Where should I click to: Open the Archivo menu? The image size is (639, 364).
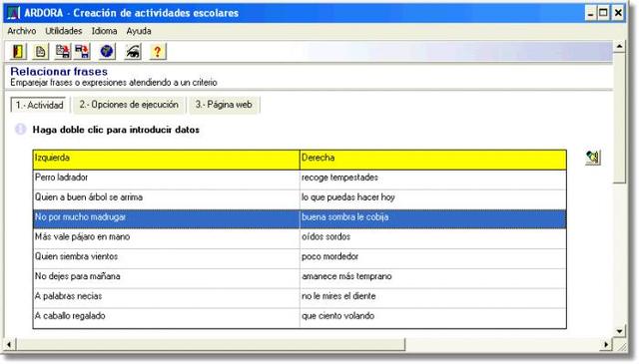tap(22, 31)
